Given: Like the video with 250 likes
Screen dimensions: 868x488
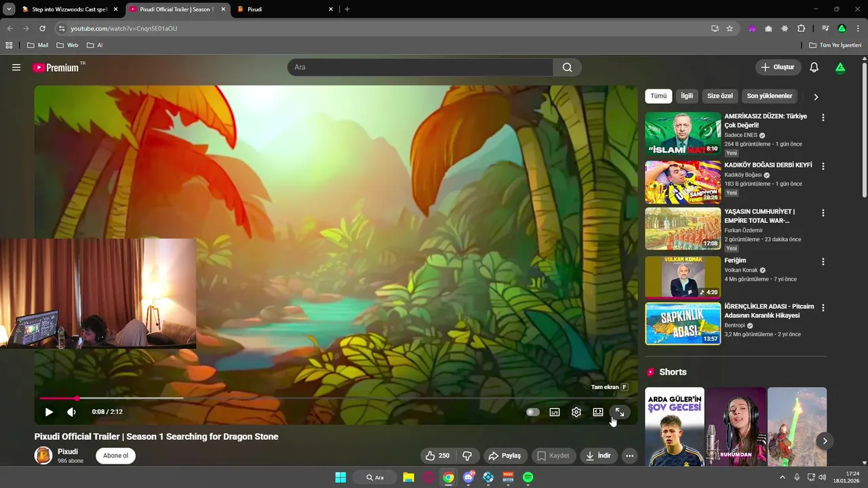Looking at the screenshot, I should tap(437, 456).
